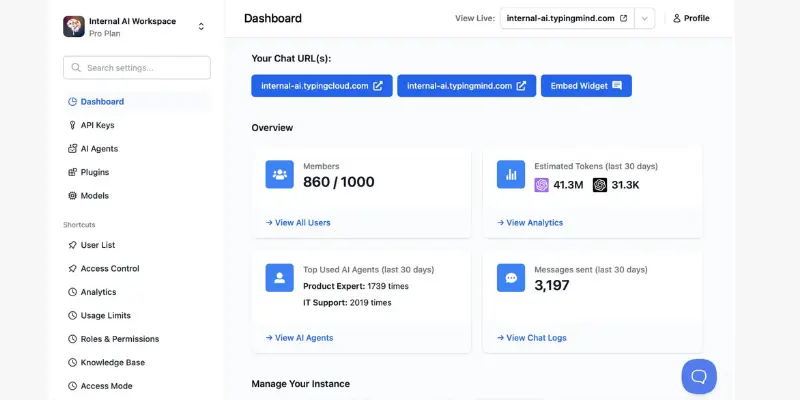
Task: Open the workspace switcher chevrons
Action: pos(201,27)
